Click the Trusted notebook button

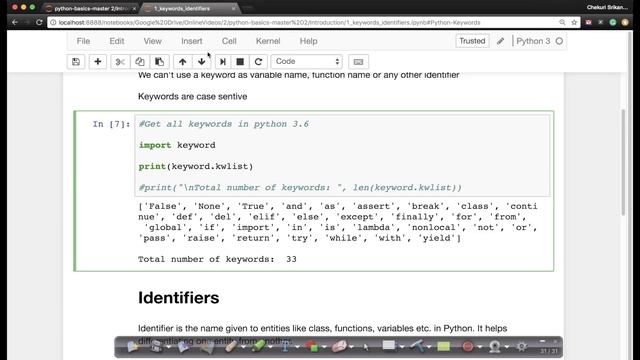[472, 41]
